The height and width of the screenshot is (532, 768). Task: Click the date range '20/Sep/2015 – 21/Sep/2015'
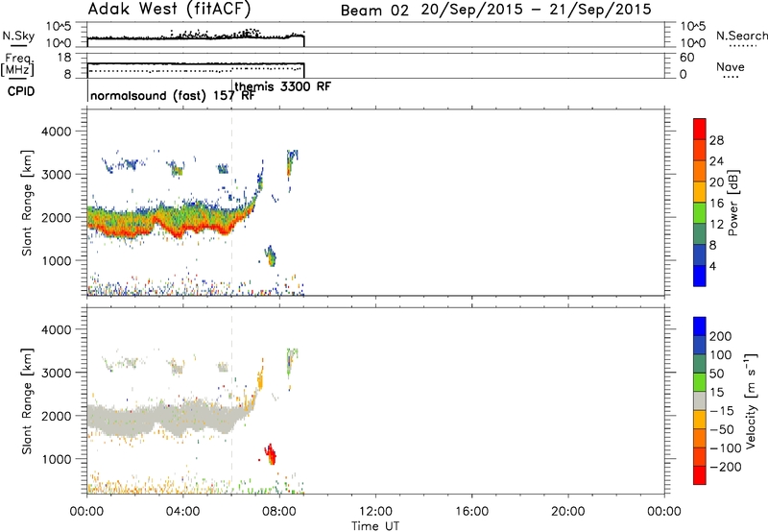[x=536, y=10]
